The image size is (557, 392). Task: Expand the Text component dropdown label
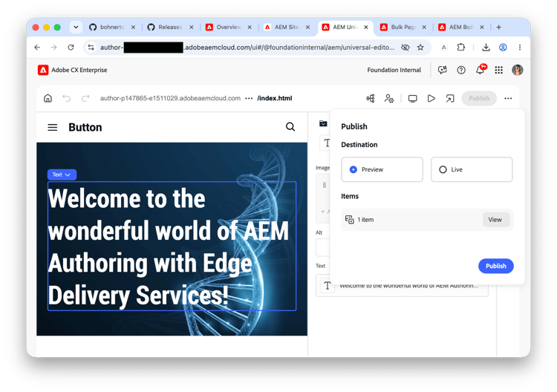[62, 174]
